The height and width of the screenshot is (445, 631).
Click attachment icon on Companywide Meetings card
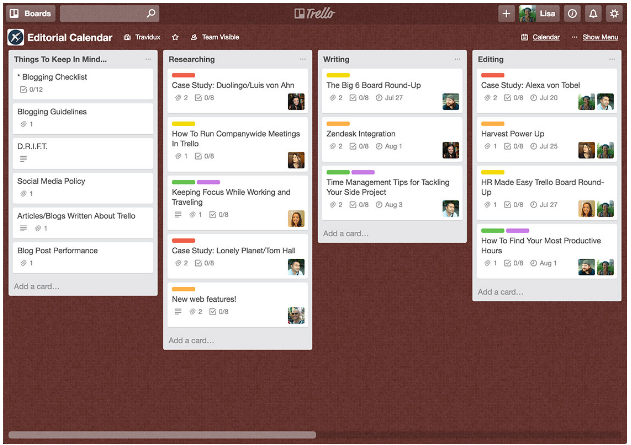178,156
